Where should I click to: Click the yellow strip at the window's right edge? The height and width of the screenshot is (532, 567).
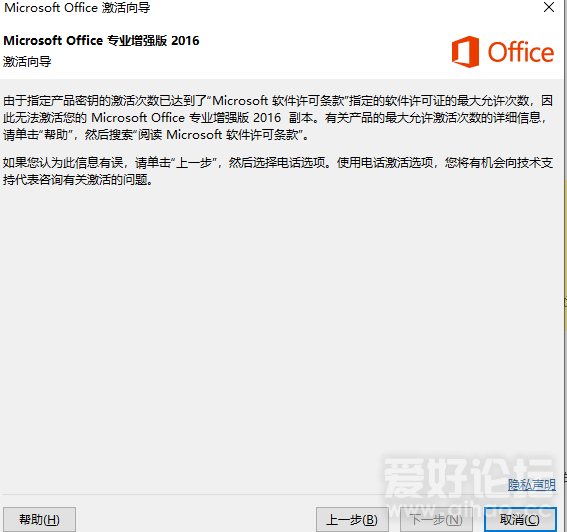[565, 255]
